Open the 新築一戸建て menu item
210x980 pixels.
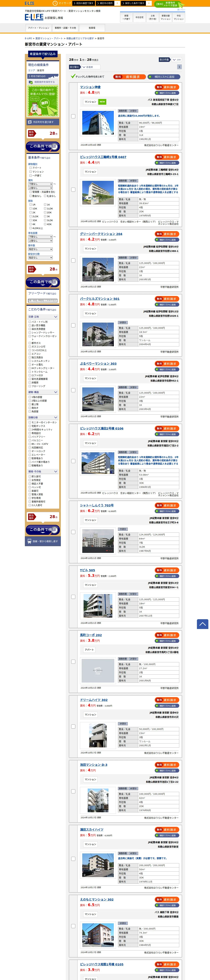tap(127, 17)
